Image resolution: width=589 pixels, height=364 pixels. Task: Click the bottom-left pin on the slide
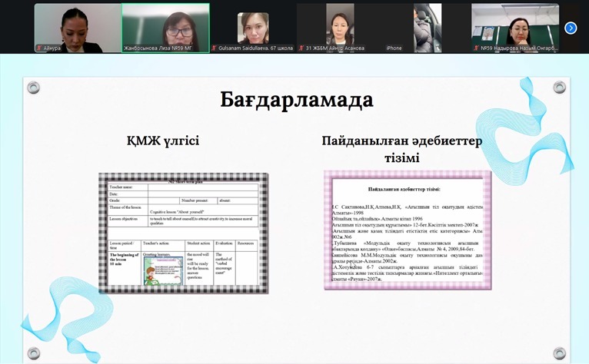pos(33,353)
